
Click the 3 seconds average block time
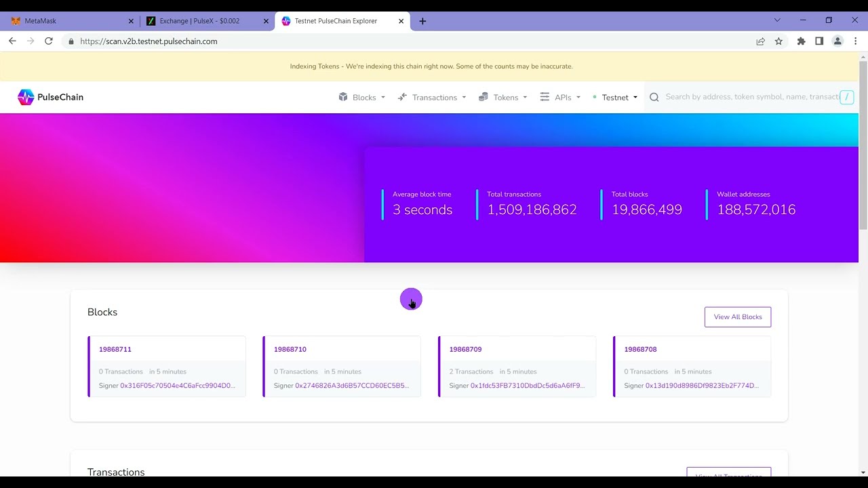tap(422, 210)
